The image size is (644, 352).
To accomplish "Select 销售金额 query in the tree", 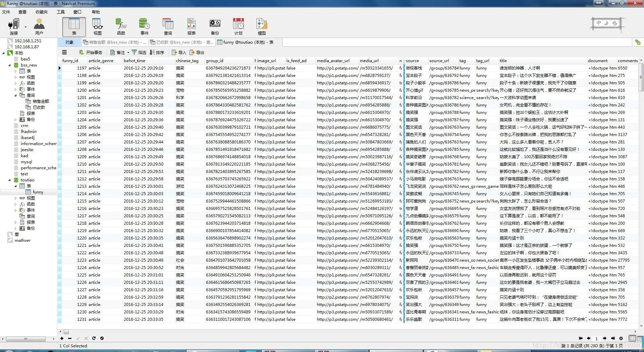I will pyautogui.click(x=41, y=101).
